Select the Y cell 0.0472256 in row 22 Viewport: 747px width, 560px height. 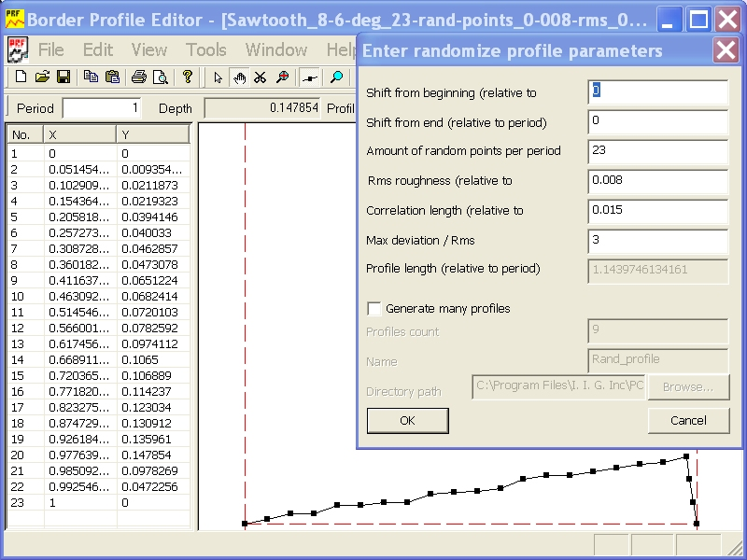(153, 486)
